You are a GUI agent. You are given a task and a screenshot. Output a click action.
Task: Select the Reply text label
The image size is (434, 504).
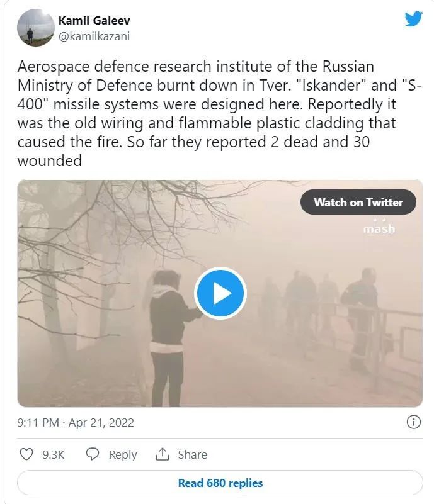tap(123, 454)
